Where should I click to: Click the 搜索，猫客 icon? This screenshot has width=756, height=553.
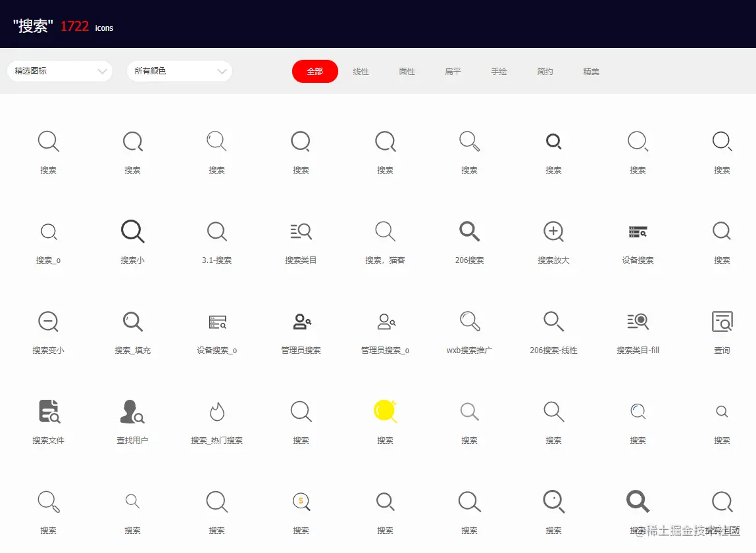click(385, 231)
